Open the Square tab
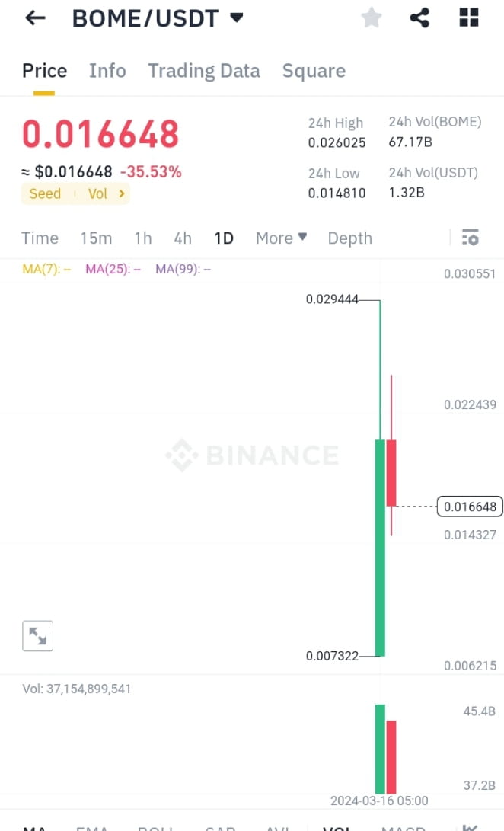 tap(314, 70)
